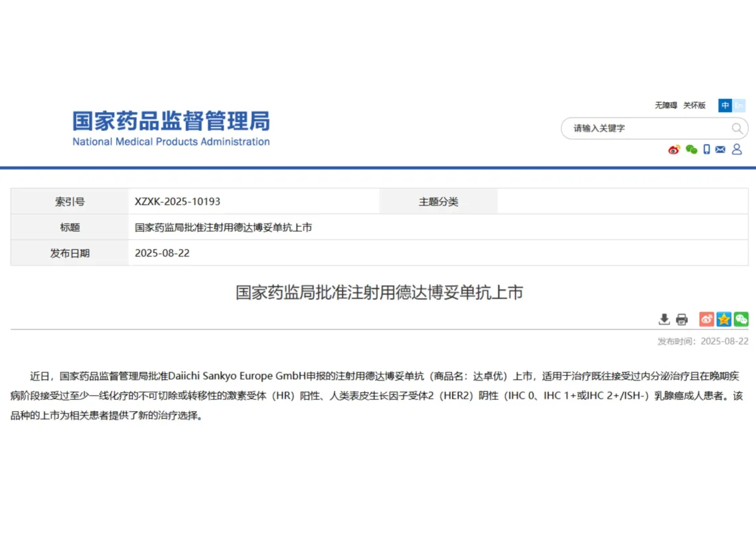The image size is (756, 534).
Task: Share the article to QQ空间 via star icon
Action: click(724, 319)
